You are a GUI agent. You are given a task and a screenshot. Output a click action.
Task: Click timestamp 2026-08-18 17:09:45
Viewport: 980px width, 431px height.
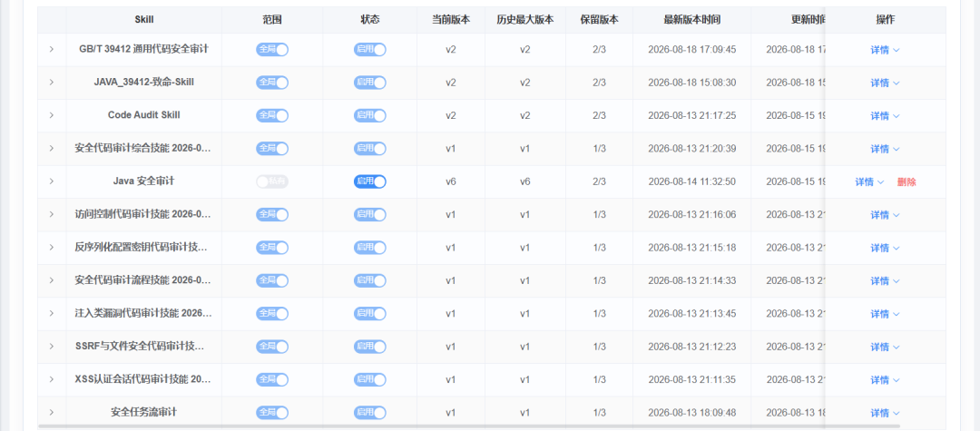[x=691, y=49]
